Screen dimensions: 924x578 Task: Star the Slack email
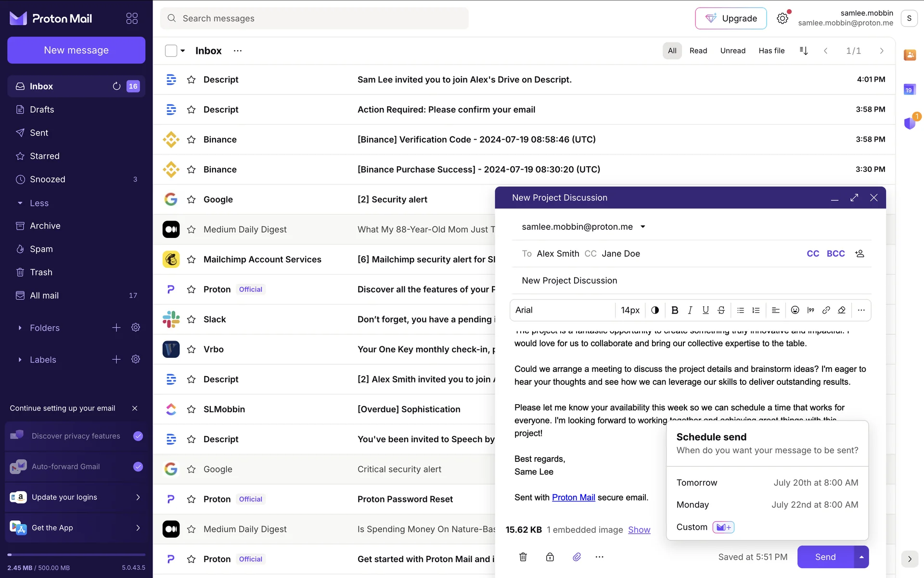(191, 319)
